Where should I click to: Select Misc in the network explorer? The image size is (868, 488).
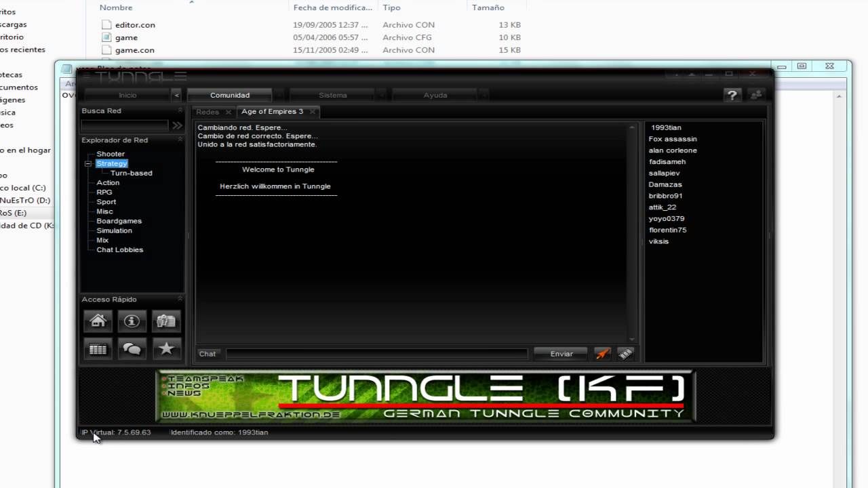(x=104, y=211)
